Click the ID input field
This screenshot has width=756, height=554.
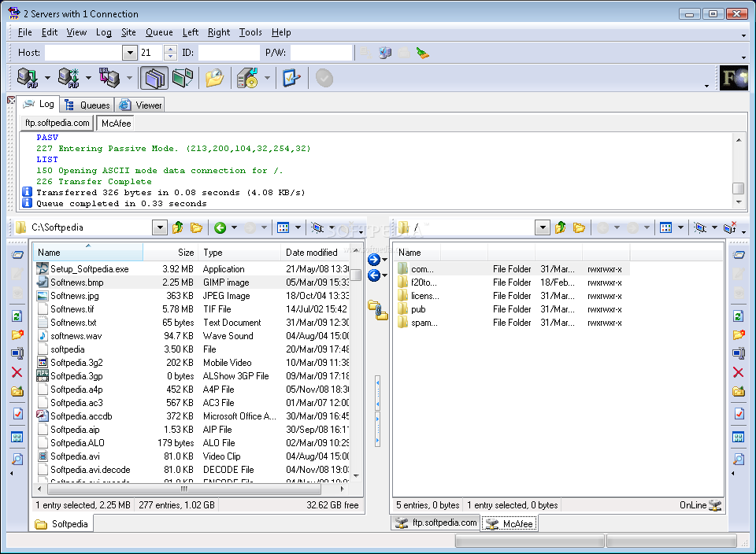[x=228, y=53]
